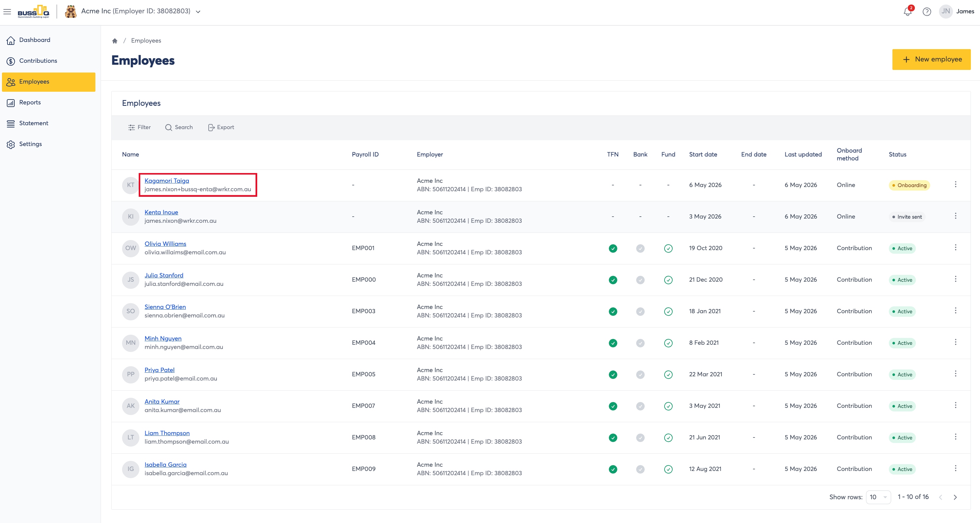Open Kenta Inoue employee profile link

[x=161, y=212]
